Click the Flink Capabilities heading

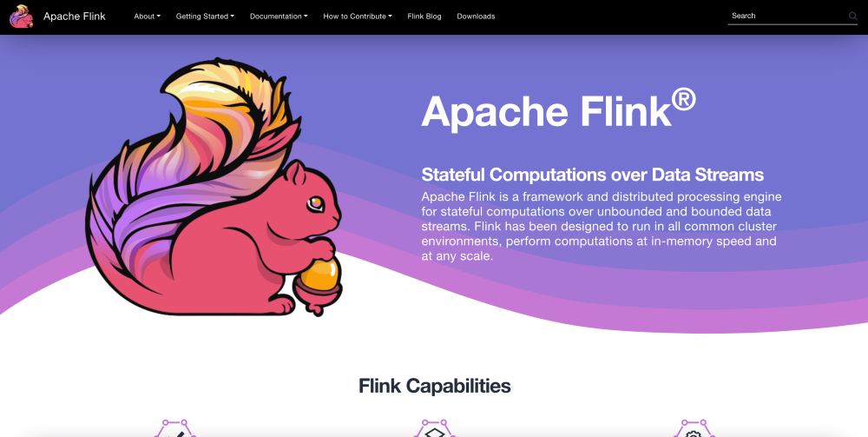point(435,386)
